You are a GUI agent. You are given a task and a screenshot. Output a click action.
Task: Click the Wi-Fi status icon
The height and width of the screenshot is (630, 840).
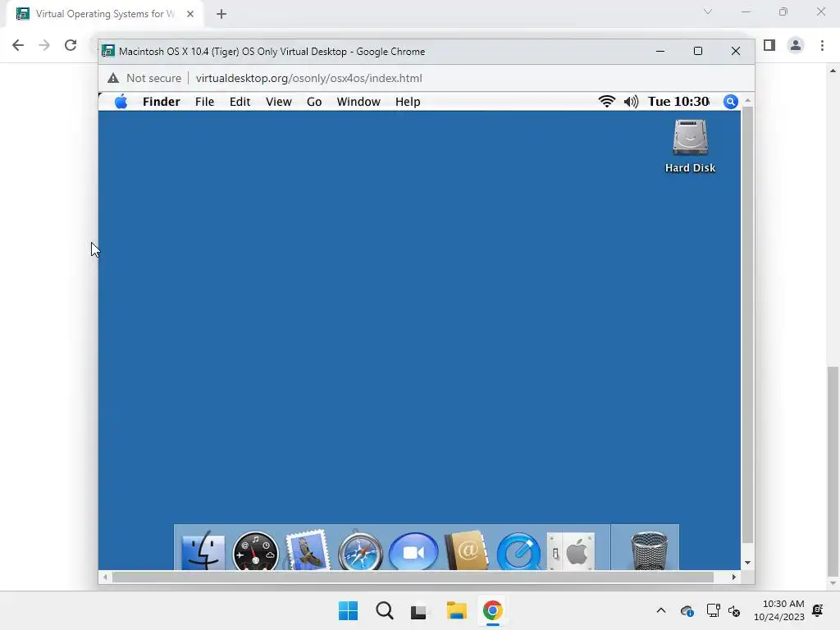[606, 101]
